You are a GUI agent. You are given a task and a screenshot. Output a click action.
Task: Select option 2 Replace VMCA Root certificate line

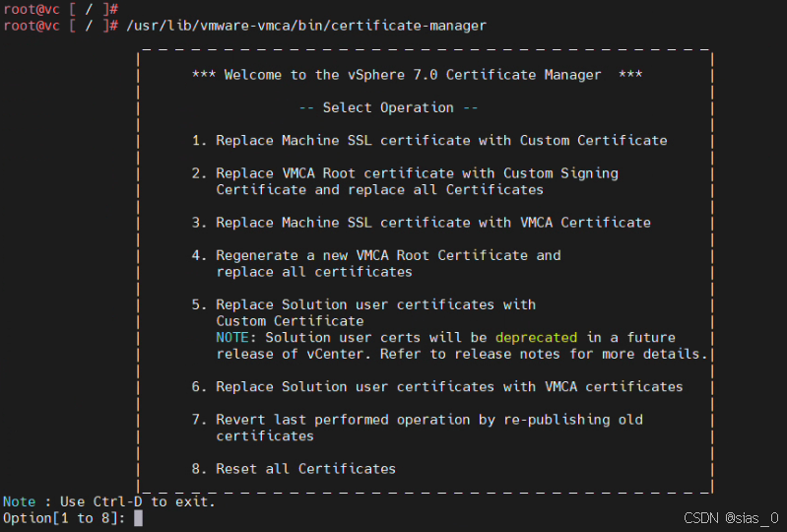point(405,173)
